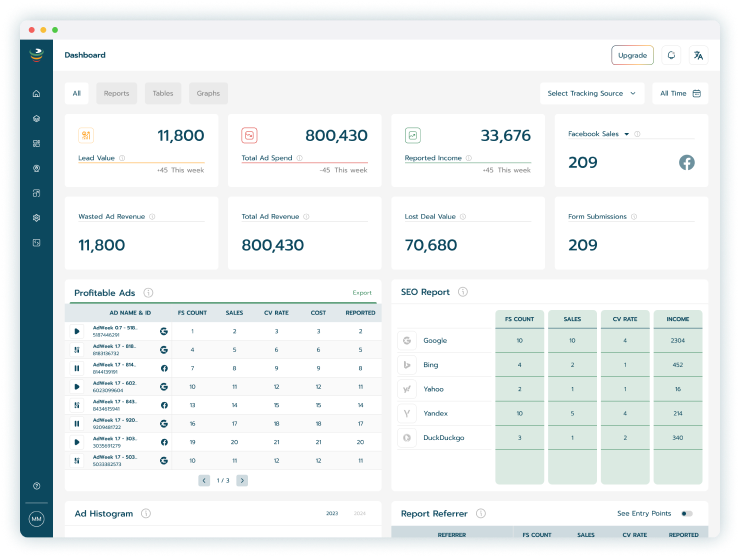The image size is (740, 558).
Task: Click the Facebook logo in Facebook Sales card
Action: [687, 162]
